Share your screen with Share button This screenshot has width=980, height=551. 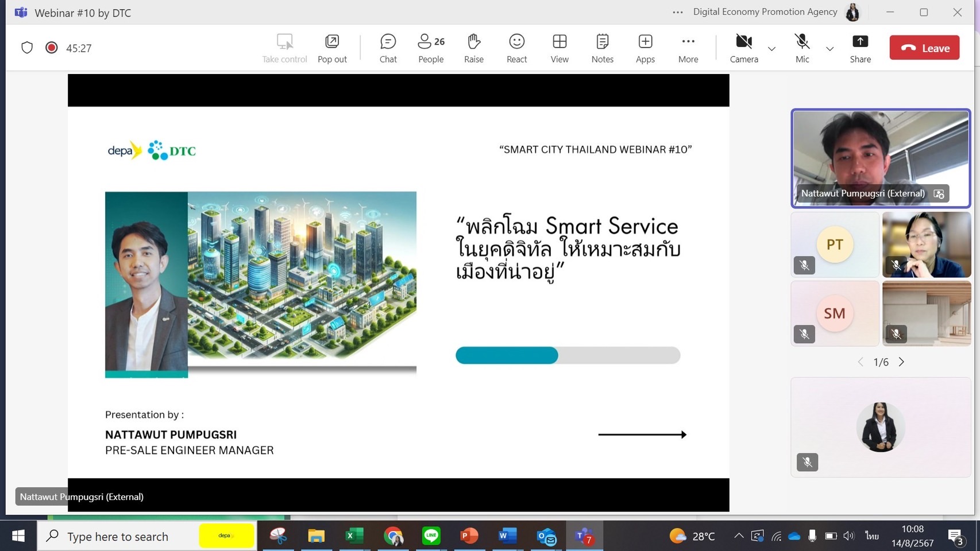click(x=860, y=48)
